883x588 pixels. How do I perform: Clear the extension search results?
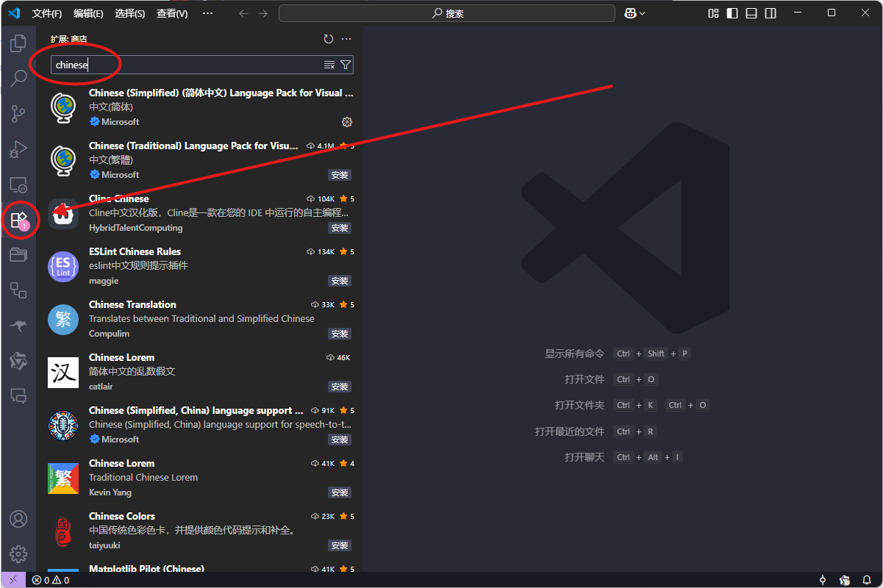(x=329, y=65)
